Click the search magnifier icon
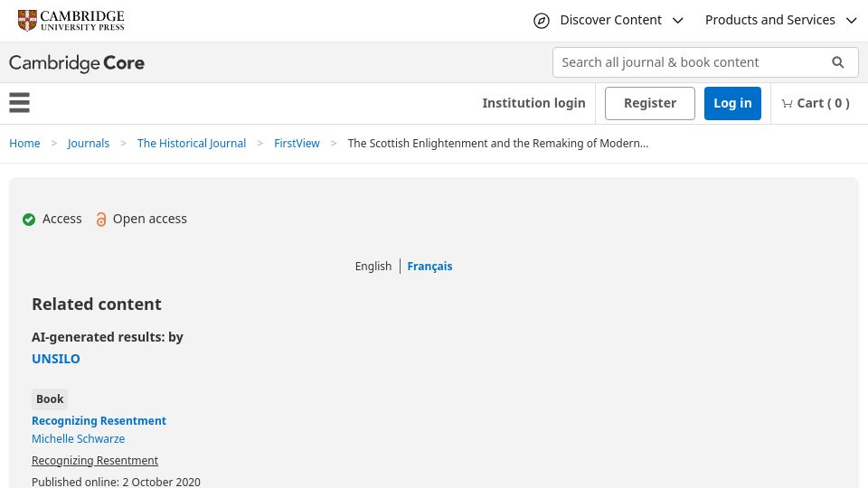This screenshot has height=488, width=868. click(838, 62)
